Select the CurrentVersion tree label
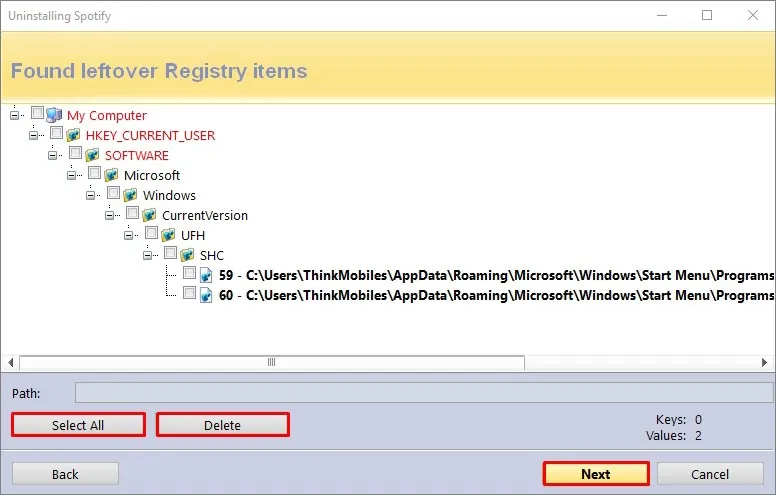The width and height of the screenshot is (776, 495). (205, 215)
